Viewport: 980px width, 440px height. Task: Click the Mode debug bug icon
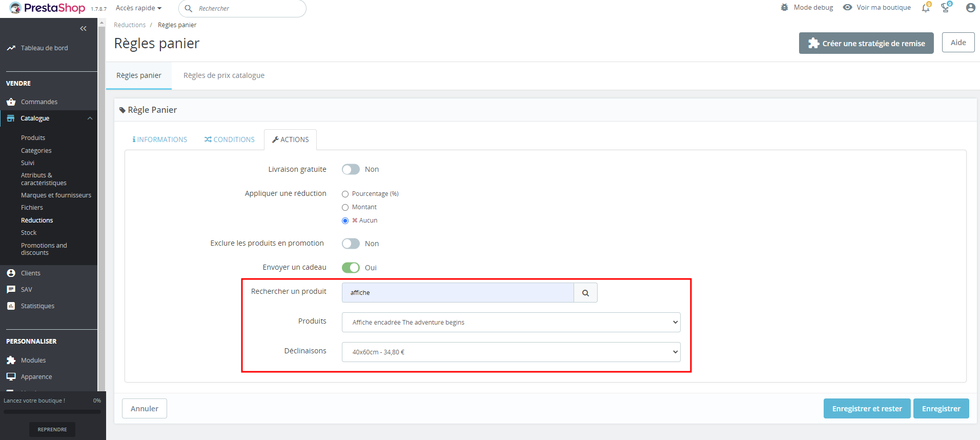pos(784,8)
